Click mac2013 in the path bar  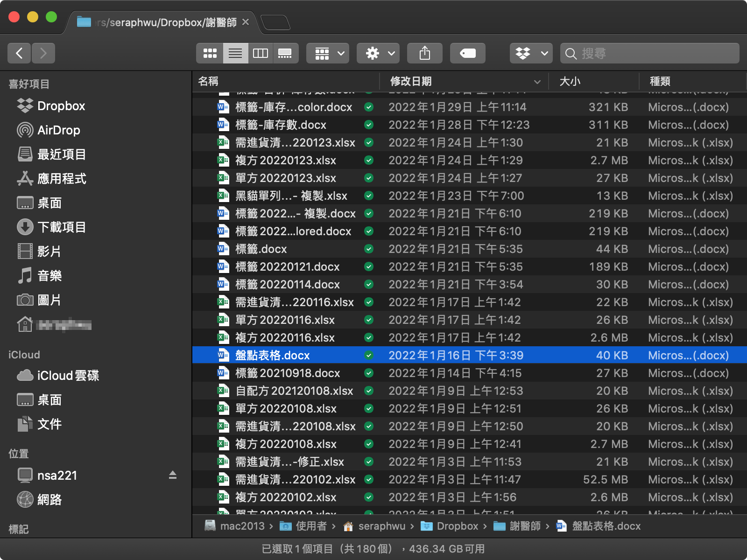242,526
